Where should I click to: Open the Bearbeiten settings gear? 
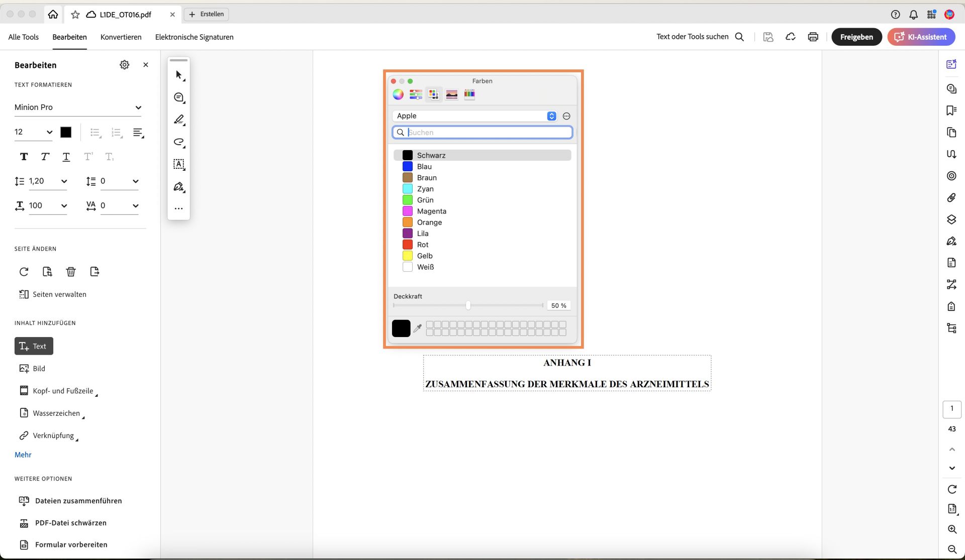(124, 65)
